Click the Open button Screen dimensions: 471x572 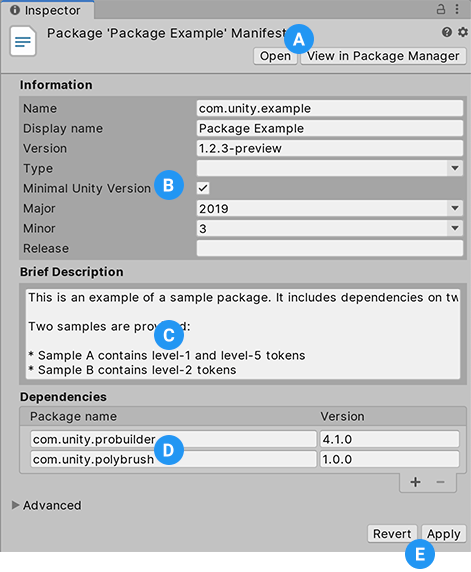[275, 56]
